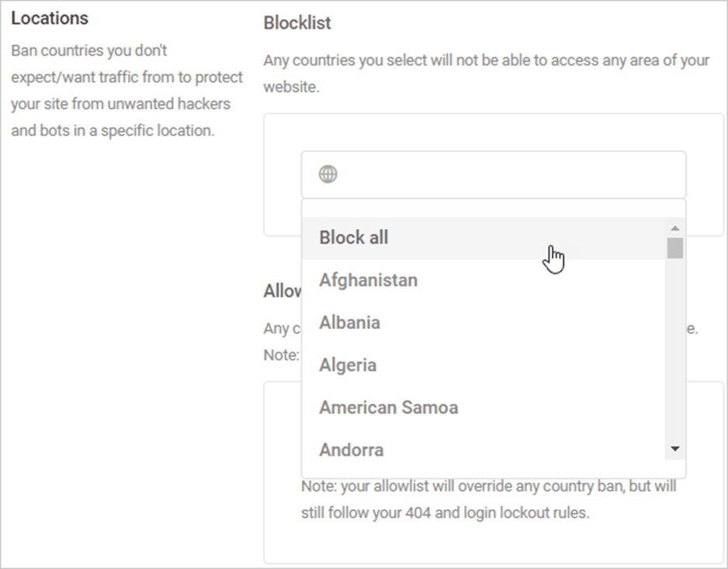Click the dropdown scrollbar thumb
This screenshot has width=728, height=569.
pyautogui.click(x=675, y=248)
